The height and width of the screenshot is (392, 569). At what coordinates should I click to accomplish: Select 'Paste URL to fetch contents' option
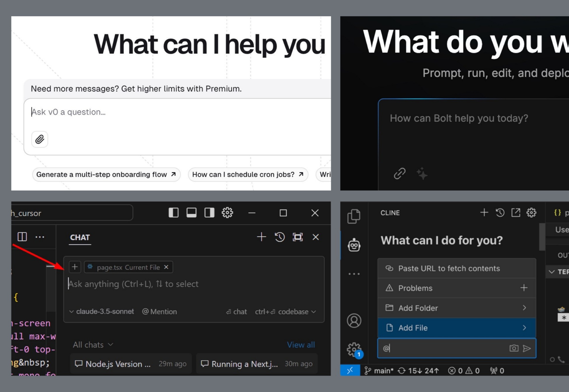457,268
